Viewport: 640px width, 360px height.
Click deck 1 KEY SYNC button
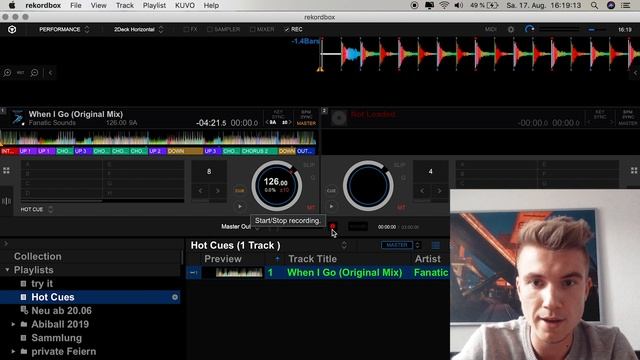coord(278,114)
